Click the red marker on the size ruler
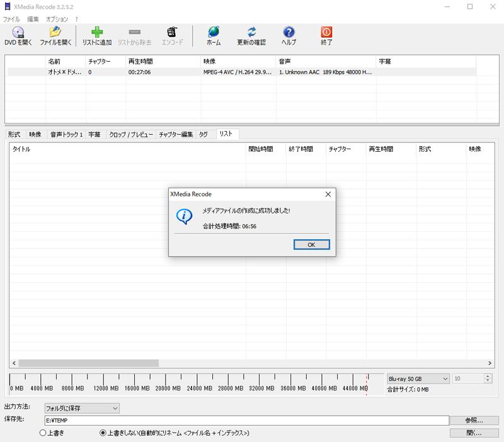The width and height of the screenshot is (504, 442). (x=366, y=384)
